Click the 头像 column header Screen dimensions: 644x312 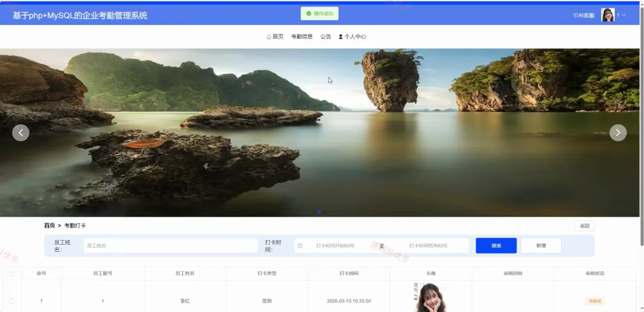tap(431, 273)
